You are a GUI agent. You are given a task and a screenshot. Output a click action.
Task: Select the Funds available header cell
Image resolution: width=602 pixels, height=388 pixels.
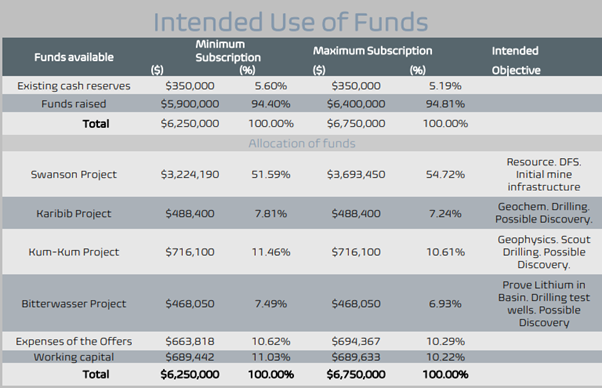click(74, 57)
